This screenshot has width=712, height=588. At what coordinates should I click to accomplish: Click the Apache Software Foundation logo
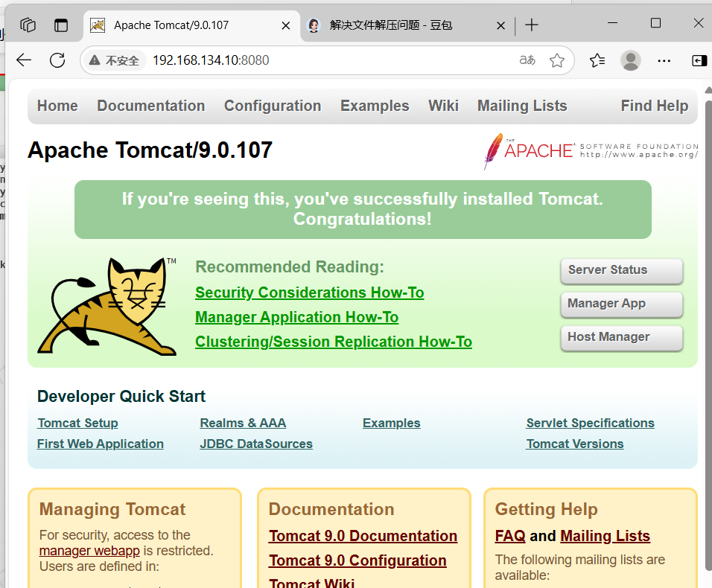[x=591, y=151]
